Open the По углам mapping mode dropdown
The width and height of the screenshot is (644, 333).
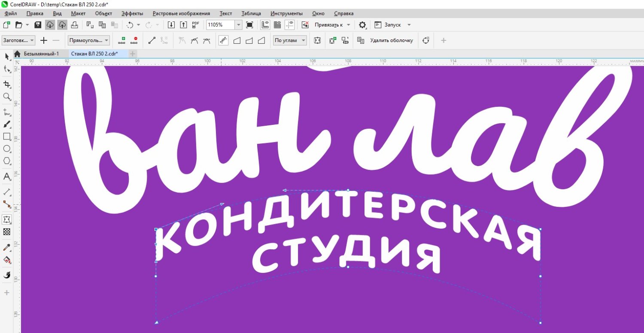[304, 40]
